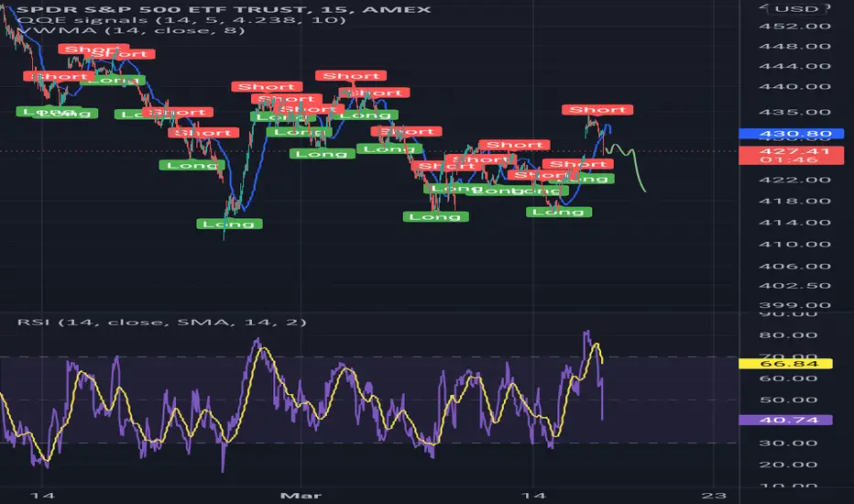854x504 pixels.
Task: Click the red 427.41 last price label
Action: 792,151
